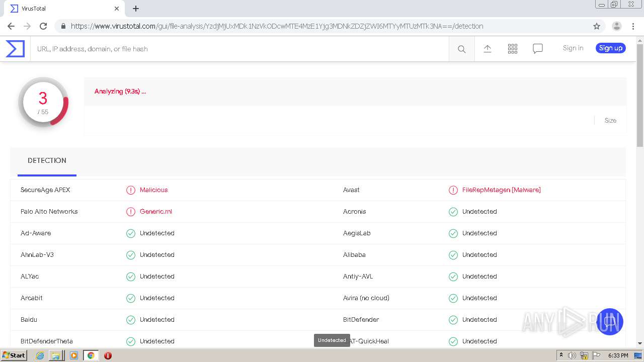Click the Sign up button
The image size is (644, 362).
611,48
